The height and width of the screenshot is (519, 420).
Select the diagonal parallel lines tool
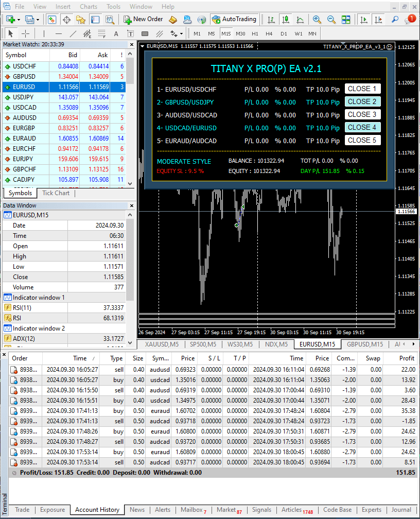pos(159,33)
